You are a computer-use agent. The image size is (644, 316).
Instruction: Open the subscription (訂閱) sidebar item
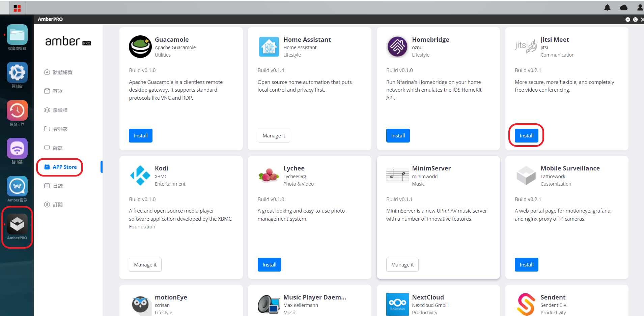click(x=54, y=204)
